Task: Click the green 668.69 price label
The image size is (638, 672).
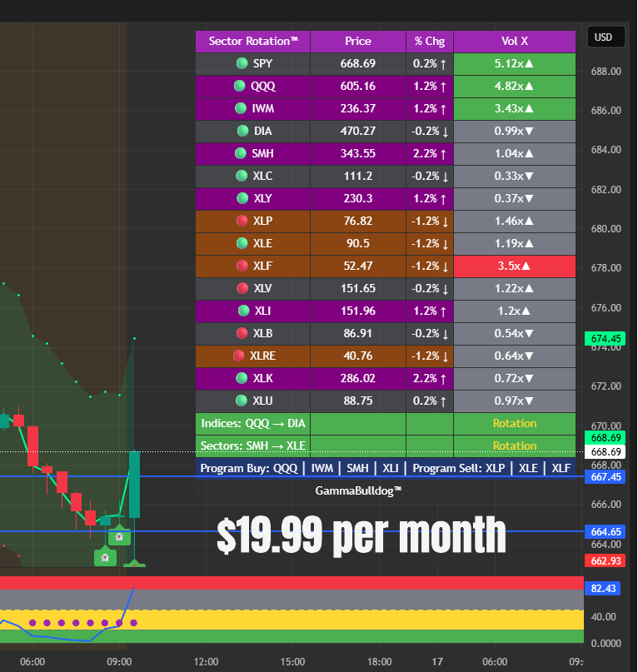Action: 605,437
